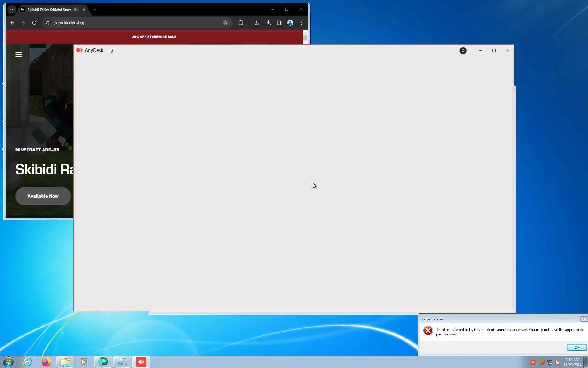Open a new Chrome tab
This screenshot has width=588, height=368.
(x=95, y=10)
